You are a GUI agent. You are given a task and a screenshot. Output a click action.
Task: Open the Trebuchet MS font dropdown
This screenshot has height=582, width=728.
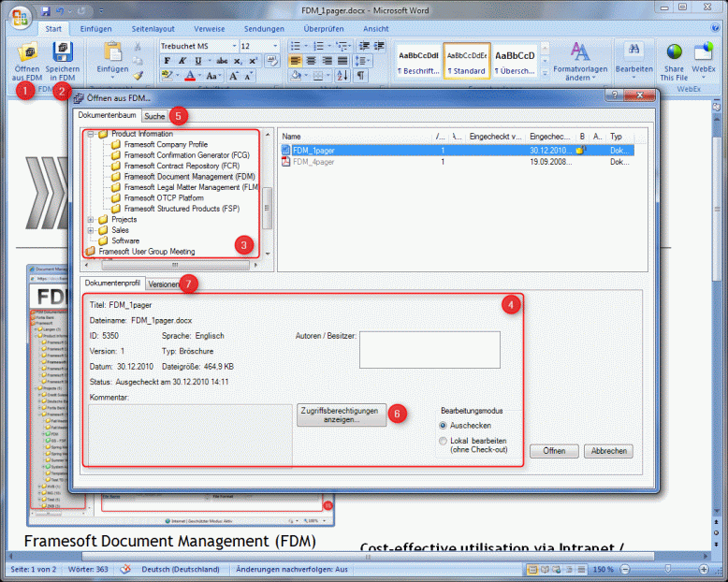point(234,46)
